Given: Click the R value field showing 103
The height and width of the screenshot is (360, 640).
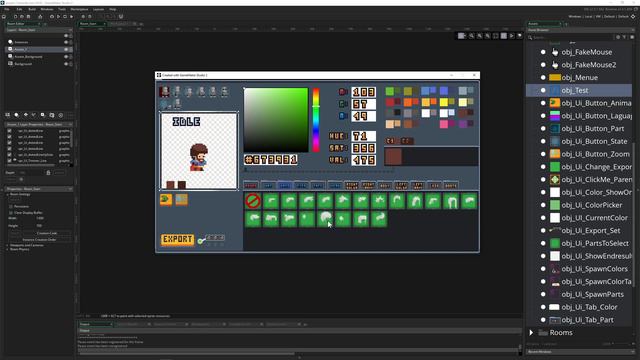Looking at the screenshot, I should pos(363,92).
